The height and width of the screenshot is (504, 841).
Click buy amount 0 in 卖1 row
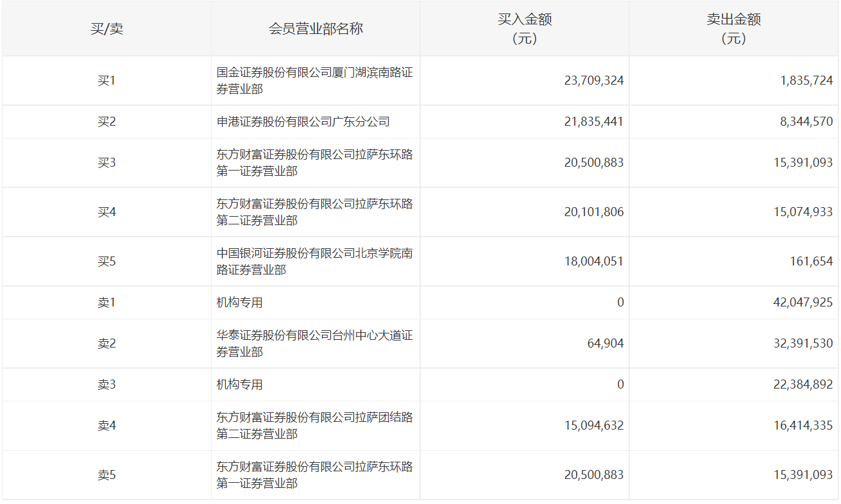[620, 303]
